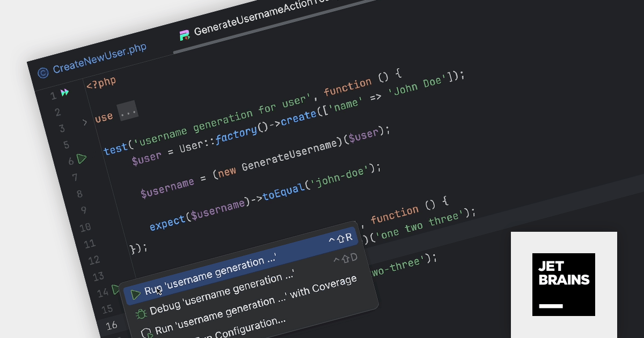Click the Pest file icon on GenerateUsernameActionTest tab
The height and width of the screenshot is (338, 644).
tap(185, 35)
